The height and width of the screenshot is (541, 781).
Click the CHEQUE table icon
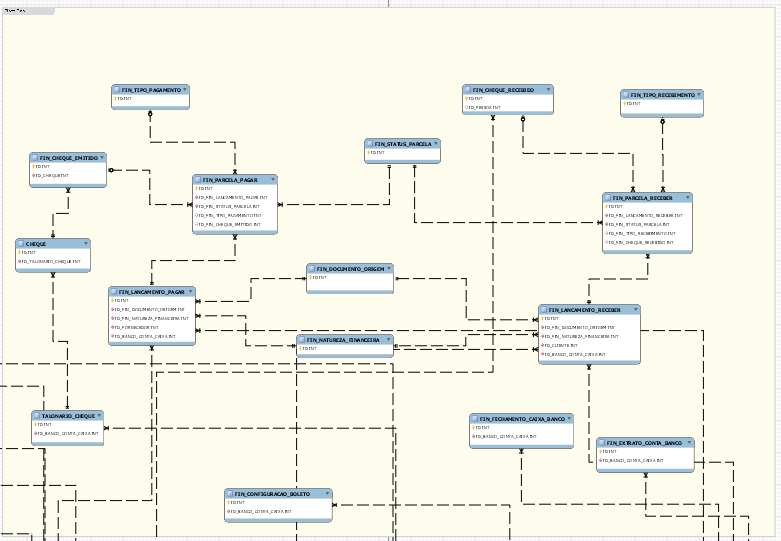21,244
